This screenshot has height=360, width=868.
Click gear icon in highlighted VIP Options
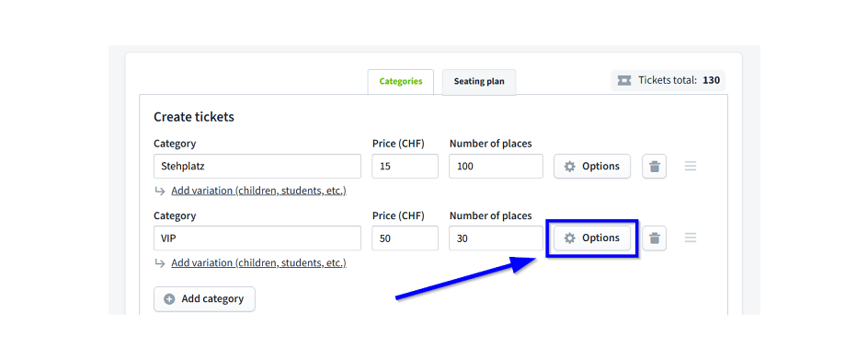(x=570, y=238)
